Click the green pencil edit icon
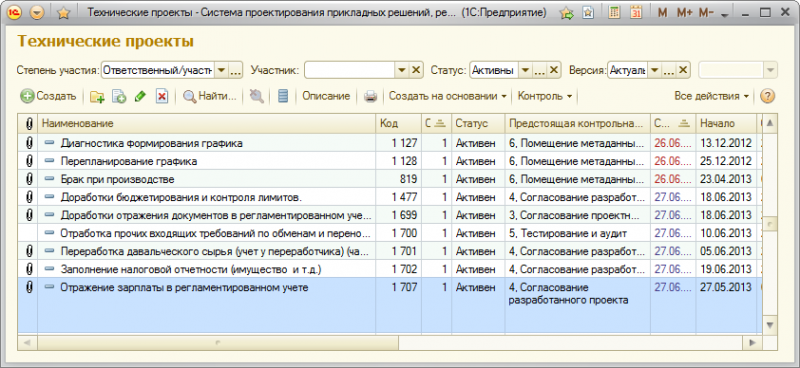 click(140, 96)
